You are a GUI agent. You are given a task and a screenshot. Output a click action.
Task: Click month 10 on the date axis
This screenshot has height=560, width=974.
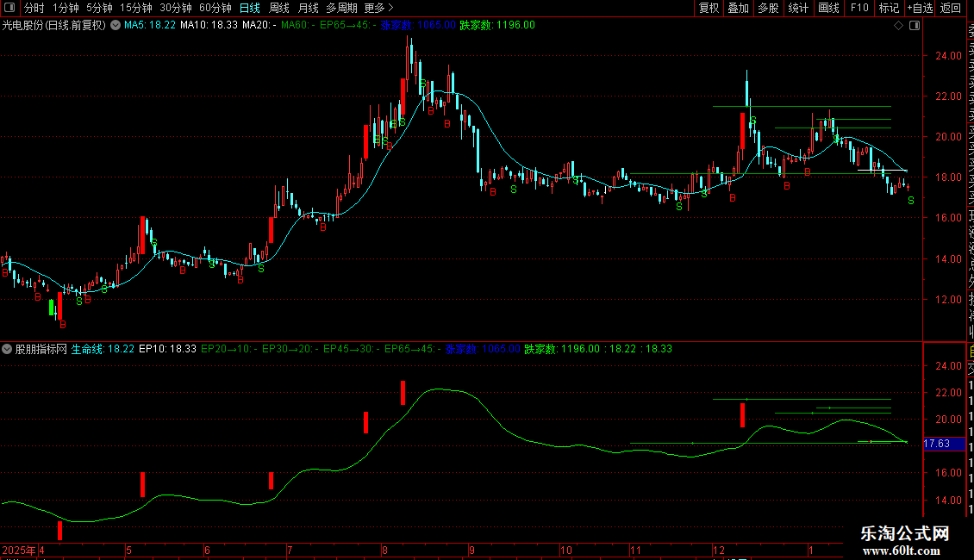point(566,551)
